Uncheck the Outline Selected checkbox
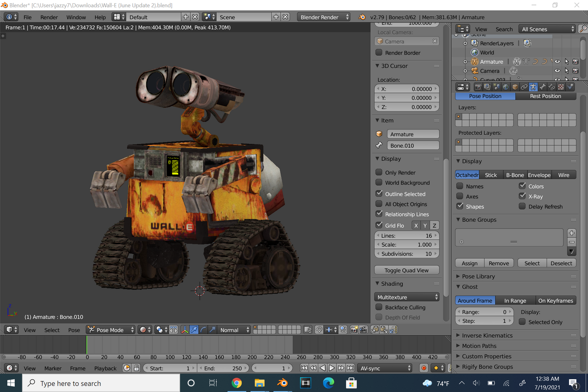588x392 pixels. [379, 193]
